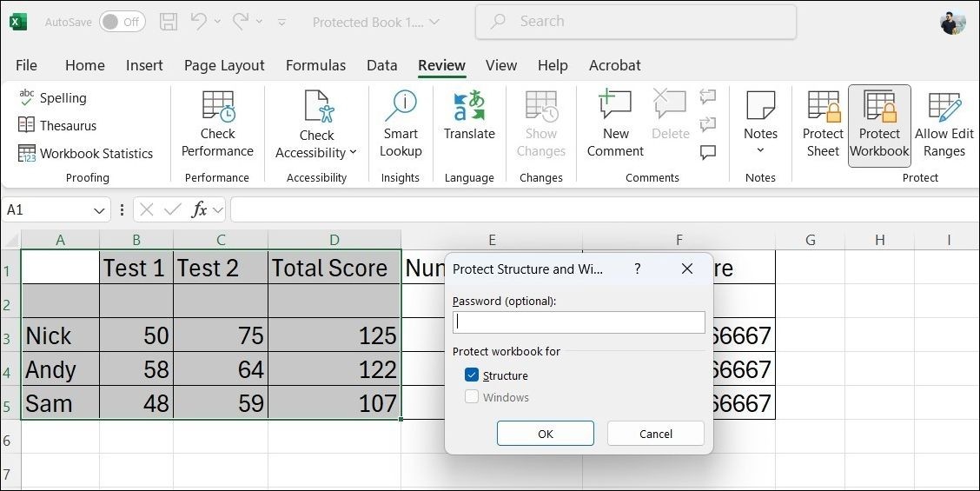Open the Page Layout tab
This screenshot has height=491, width=980.
coord(224,65)
